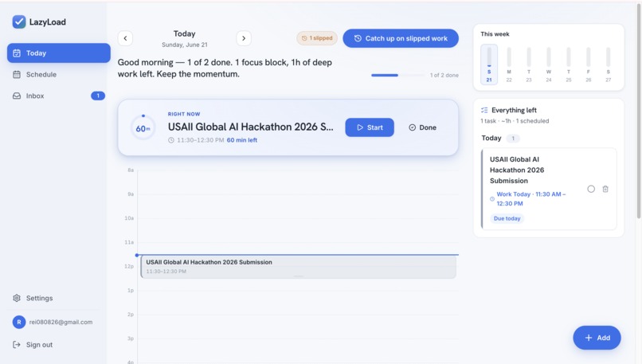Select Friday 26 in This week
Image resolution: width=642 pixels, height=364 pixels.
[589, 65]
